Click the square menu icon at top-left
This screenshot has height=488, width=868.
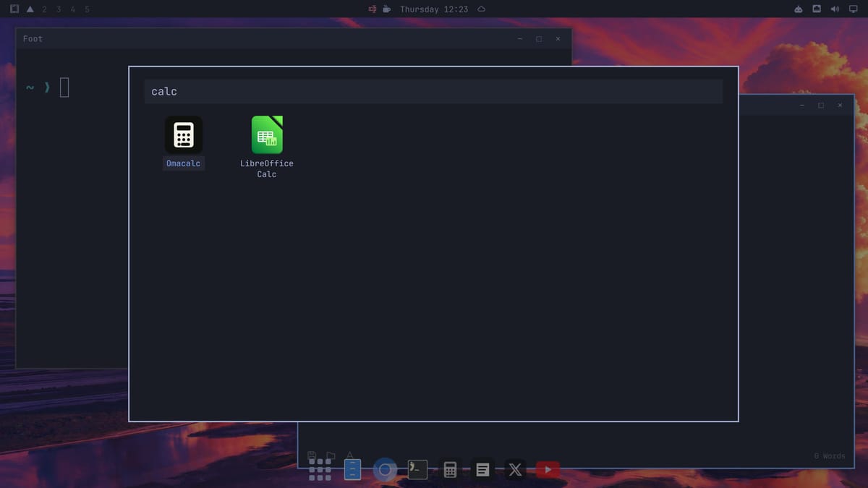click(x=14, y=9)
